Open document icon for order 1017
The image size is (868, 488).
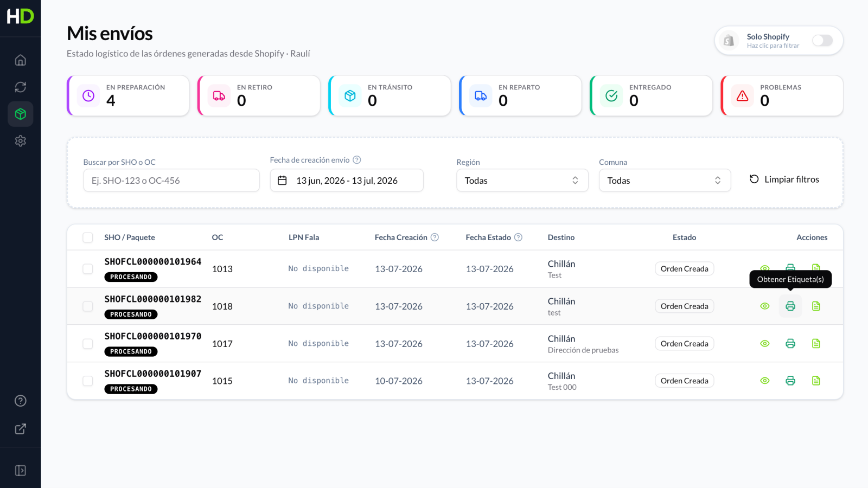816,344
